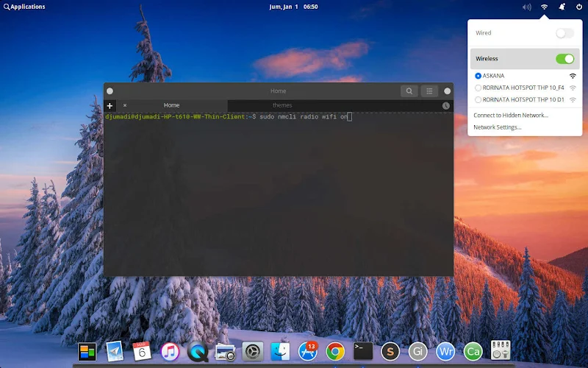This screenshot has height=368, width=588.
Task: Open the mixer switchboard dock icon
Action: tap(501, 350)
